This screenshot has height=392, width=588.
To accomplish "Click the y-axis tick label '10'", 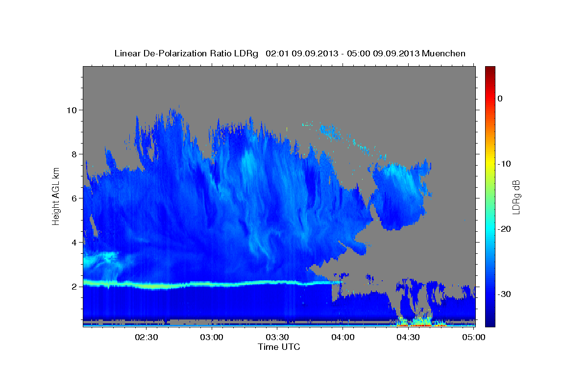I will tap(72, 110).
